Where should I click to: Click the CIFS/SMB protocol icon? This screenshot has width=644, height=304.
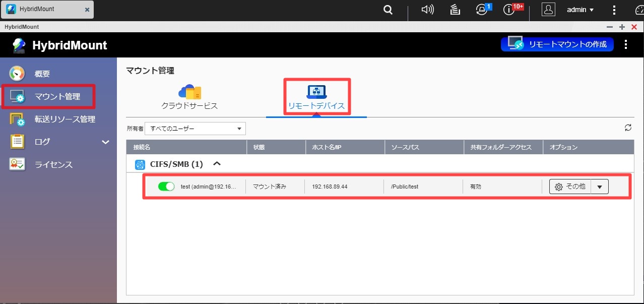pos(140,164)
